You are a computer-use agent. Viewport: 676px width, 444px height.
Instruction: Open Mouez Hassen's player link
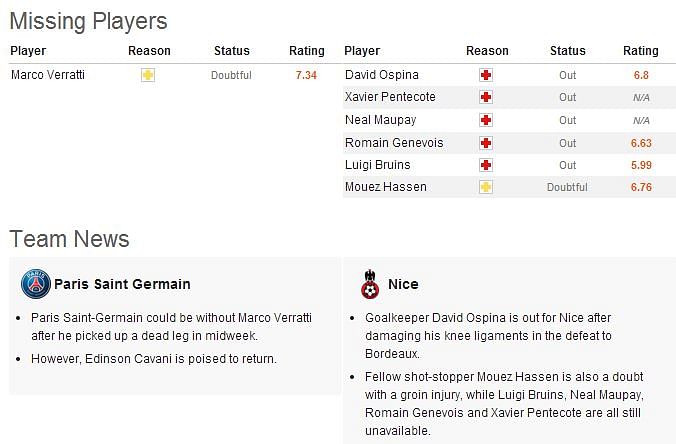click(385, 187)
